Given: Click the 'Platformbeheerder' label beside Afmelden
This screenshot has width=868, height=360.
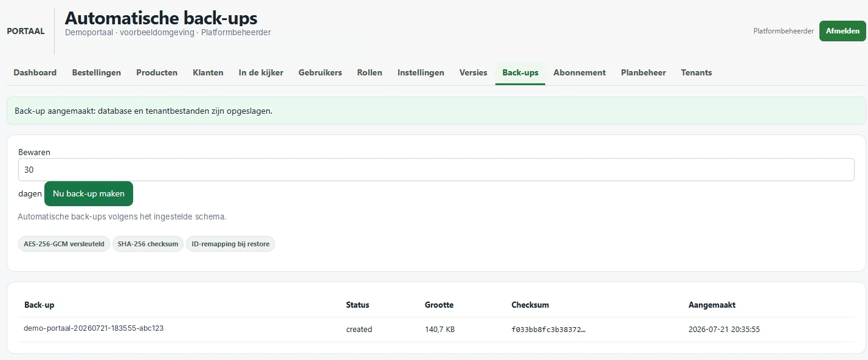Looking at the screenshot, I should (x=784, y=31).
